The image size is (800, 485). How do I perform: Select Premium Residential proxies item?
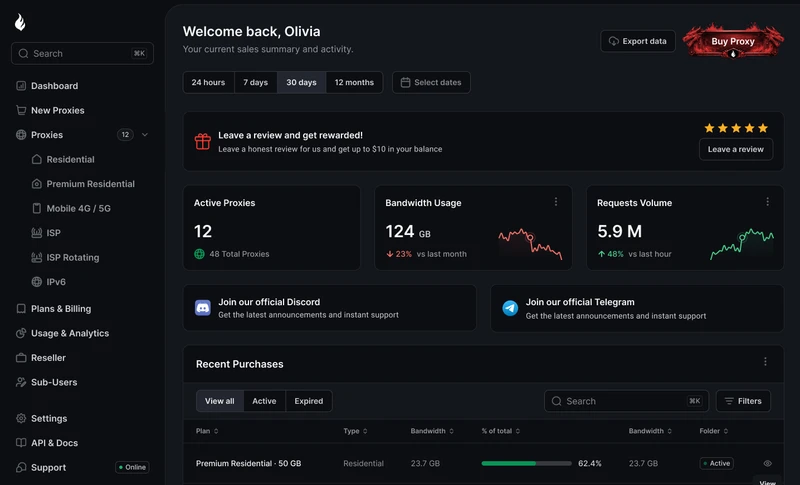pos(90,184)
